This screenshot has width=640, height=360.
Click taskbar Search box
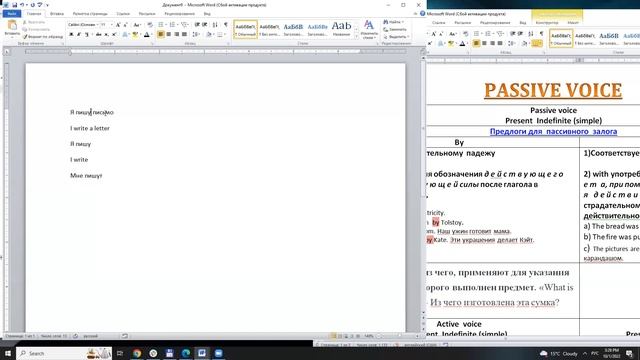point(64,353)
